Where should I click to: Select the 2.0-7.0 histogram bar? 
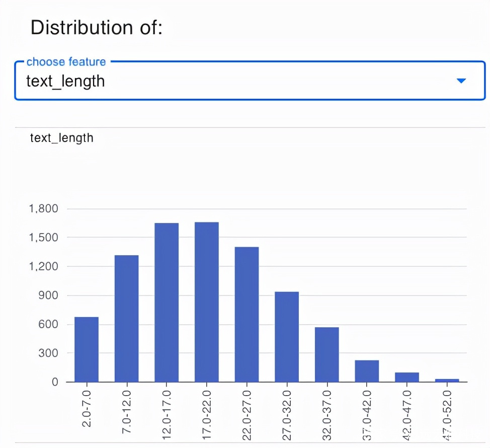(87, 349)
